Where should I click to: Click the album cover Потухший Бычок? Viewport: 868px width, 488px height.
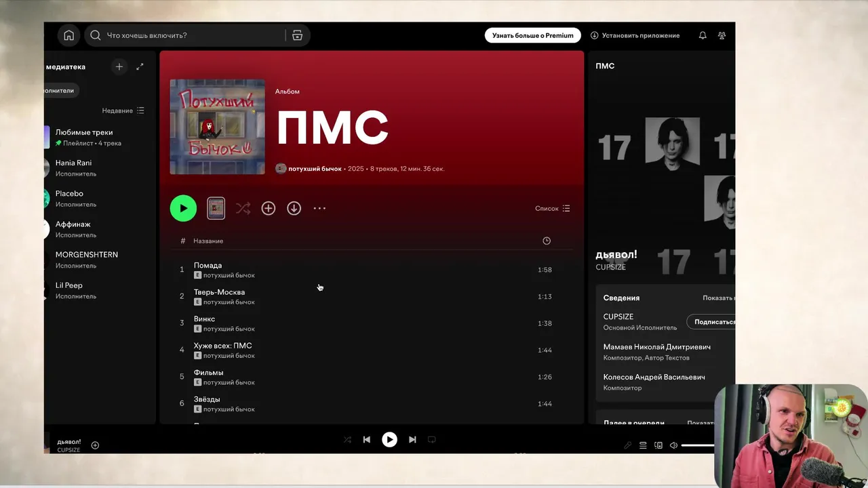click(x=217, y=127)
